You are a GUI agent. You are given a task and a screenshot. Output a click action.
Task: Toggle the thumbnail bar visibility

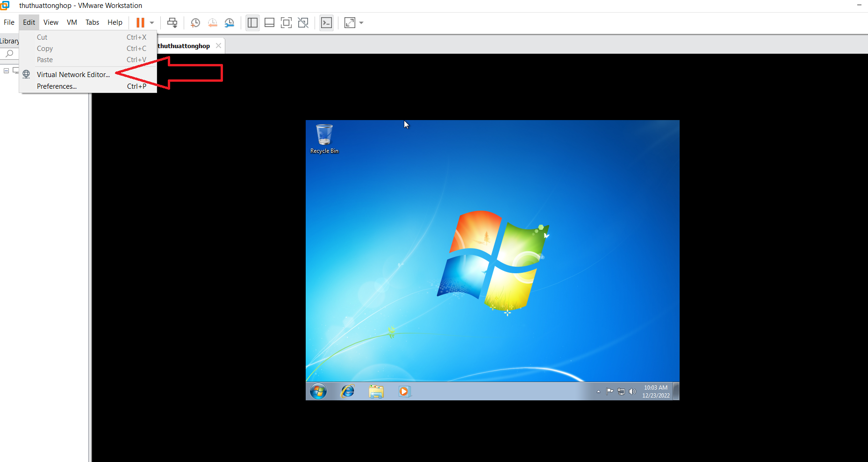pos(269,22)
